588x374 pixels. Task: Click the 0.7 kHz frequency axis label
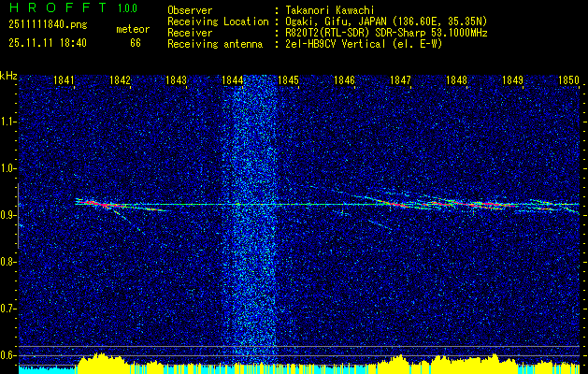tap(8, 309)
